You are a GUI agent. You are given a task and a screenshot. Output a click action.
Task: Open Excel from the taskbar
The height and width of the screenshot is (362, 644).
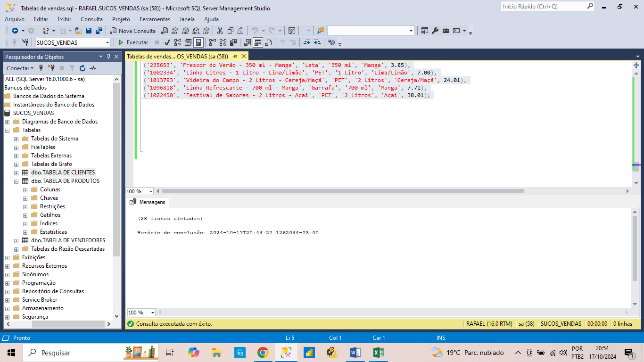point(378,353)
